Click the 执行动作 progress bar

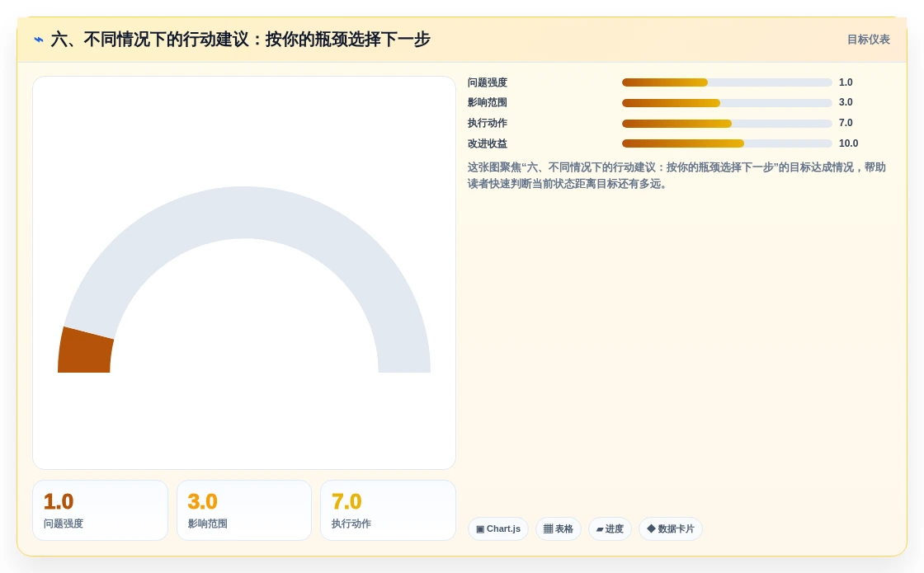[727, 124]
